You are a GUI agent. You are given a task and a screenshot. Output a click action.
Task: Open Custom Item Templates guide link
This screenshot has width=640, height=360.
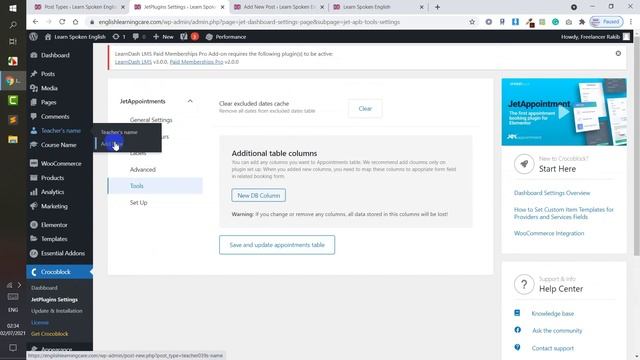pos(564,213)
